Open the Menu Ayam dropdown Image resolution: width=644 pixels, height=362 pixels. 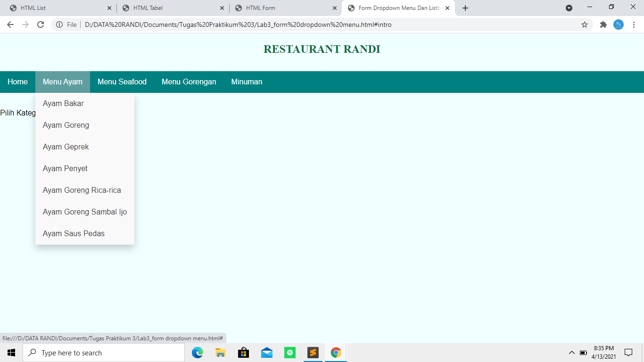63,82
